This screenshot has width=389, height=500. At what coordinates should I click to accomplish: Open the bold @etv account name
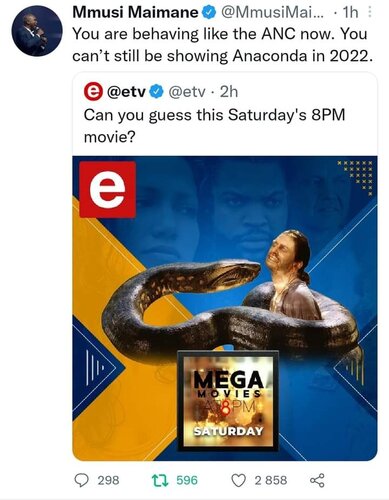tap(126, 92)
